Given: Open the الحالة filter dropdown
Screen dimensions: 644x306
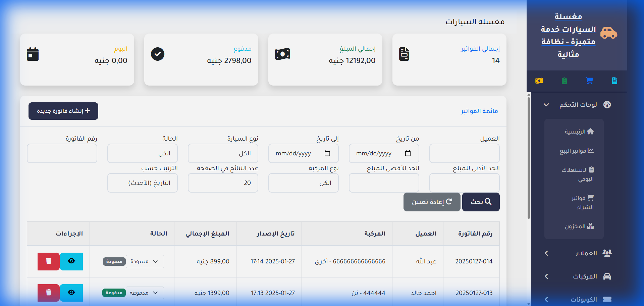Looking at the screenshot, I should (x=143, y=153).
